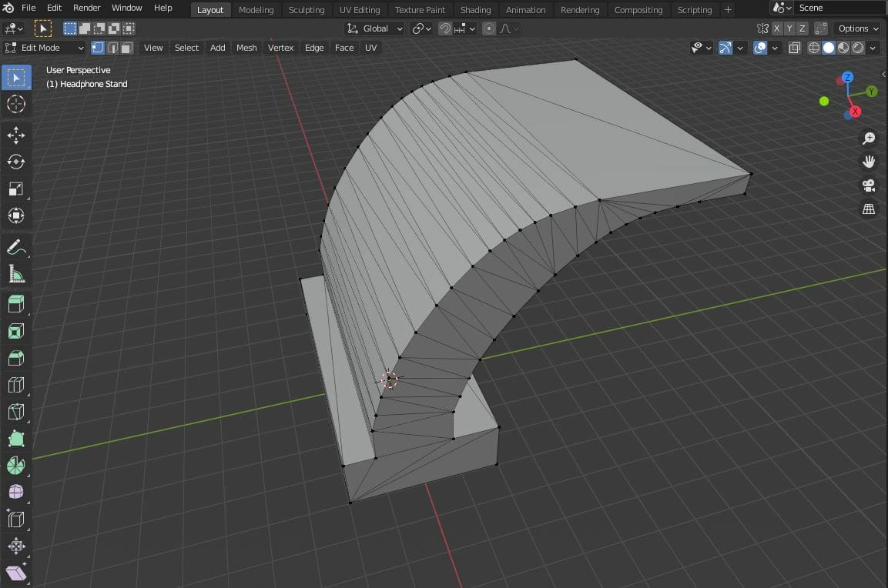Select the Poly Build tool
The width and height of the screenshot is (888, 588).
pos(16,439)
